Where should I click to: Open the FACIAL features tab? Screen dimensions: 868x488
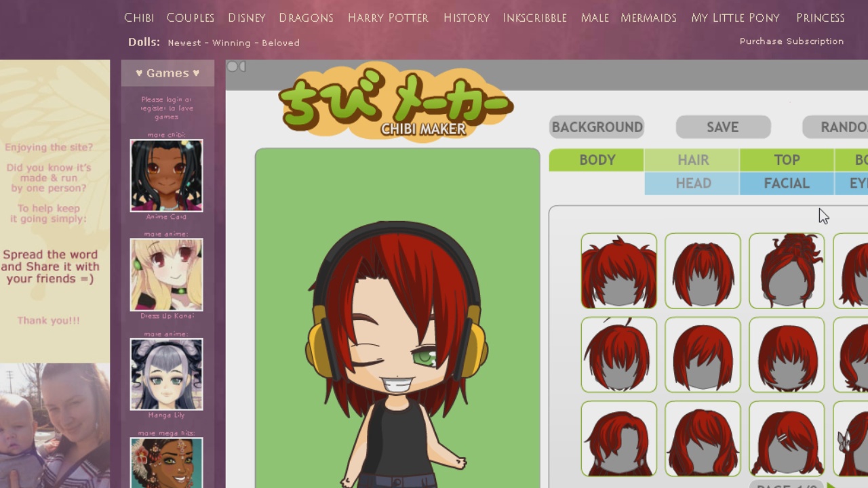[787, 184]
